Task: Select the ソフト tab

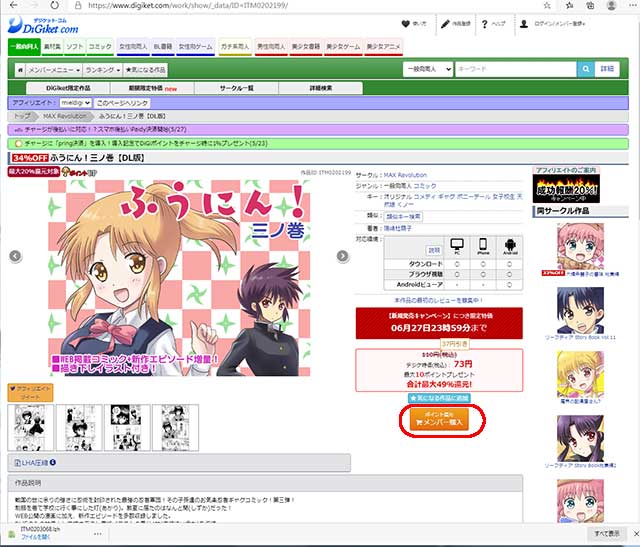Action: [75, 47]
